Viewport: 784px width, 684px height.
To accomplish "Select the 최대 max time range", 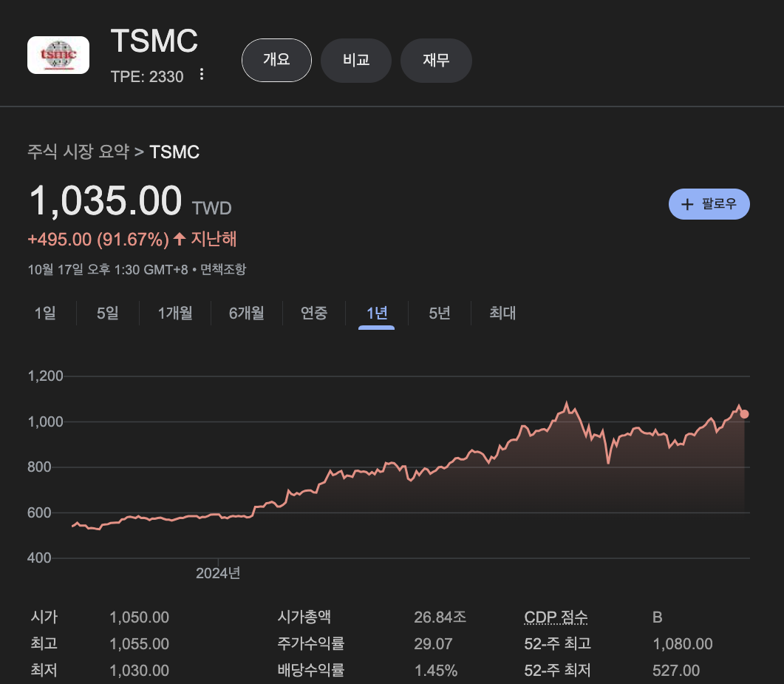I will (x=502, y=314).
